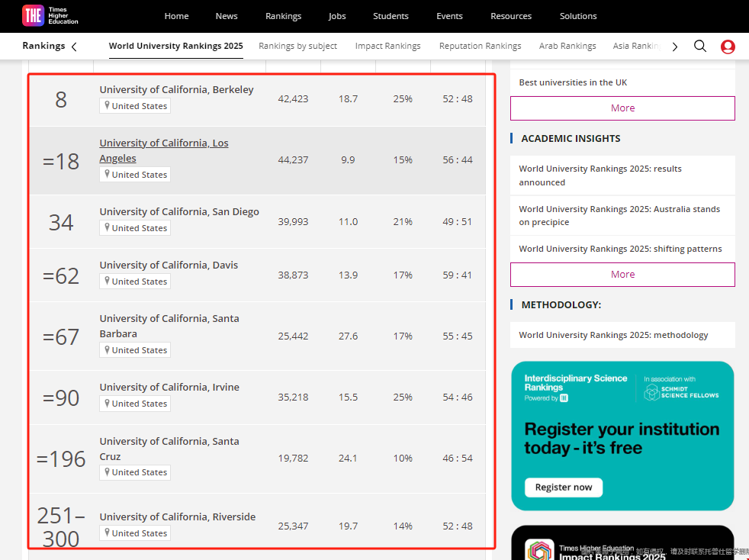Open University of California, San Diego link
This screenshot has width=749, height=560.
(x=179, y=211)
